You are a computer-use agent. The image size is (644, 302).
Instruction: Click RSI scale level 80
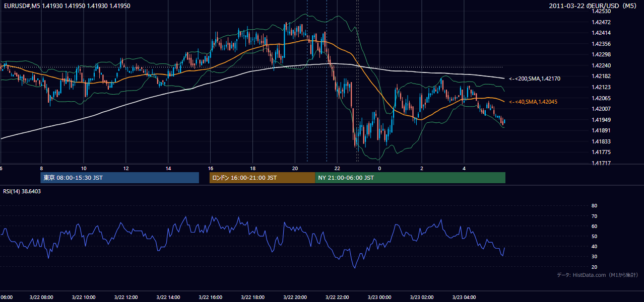[594, 206]
